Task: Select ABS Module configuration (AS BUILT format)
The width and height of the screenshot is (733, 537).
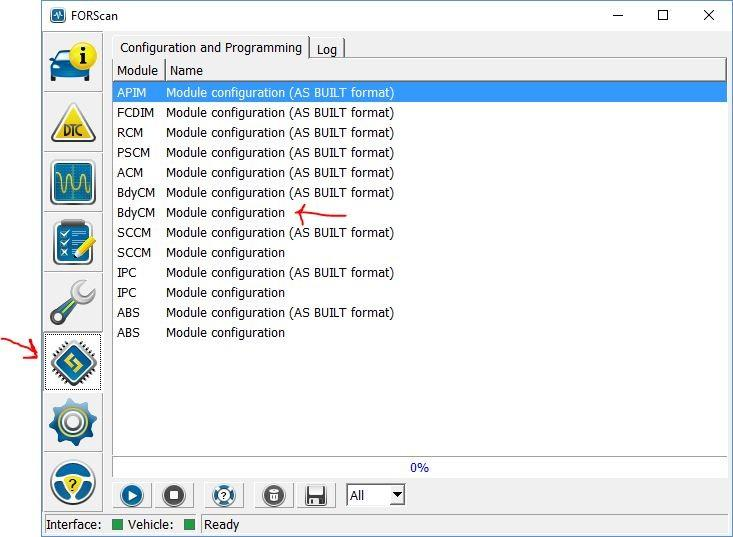Action: [x=419, y=312]
